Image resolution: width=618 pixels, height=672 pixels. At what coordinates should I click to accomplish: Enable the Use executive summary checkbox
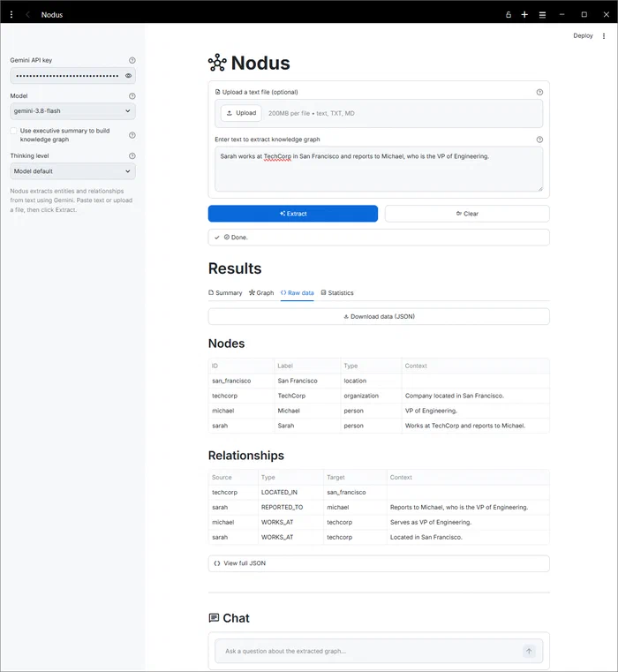pos(14,131)
